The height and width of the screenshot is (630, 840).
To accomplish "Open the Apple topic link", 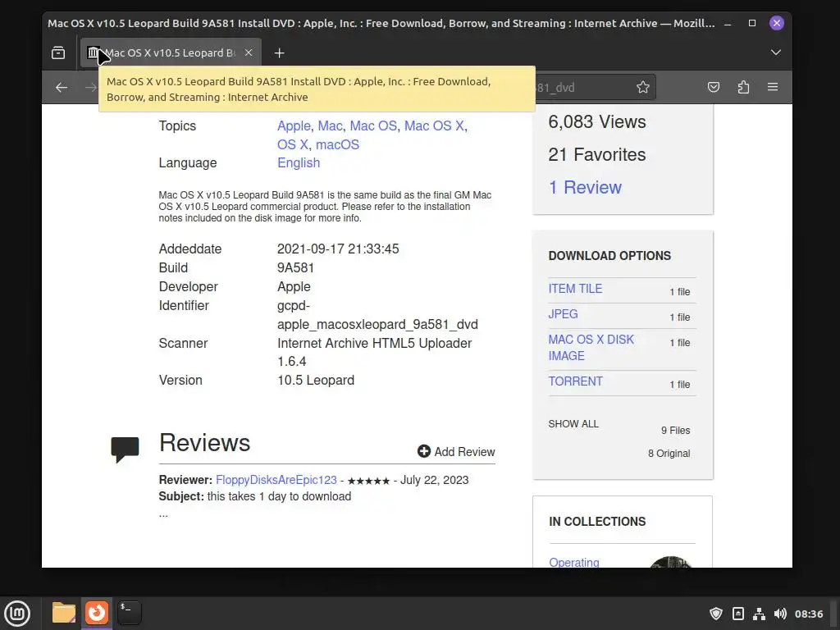I will coord(294,126).
